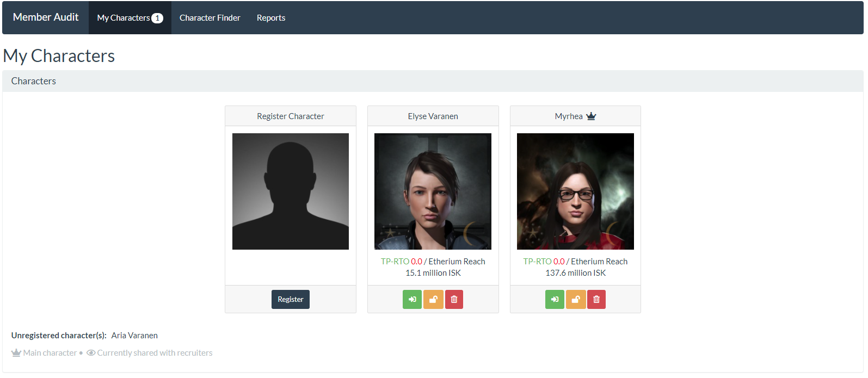Viewport: 868px width, 378px height.
Task: Delete Elyse Varanen with the red trash icon
Action: tap(454, 299)
